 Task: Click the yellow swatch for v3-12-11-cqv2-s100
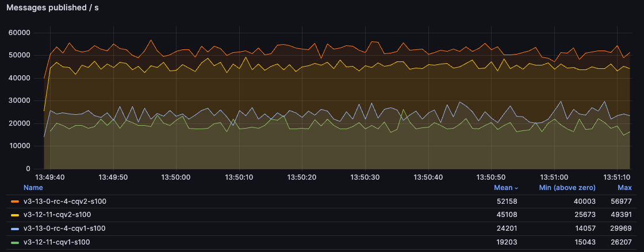[16, 215]
